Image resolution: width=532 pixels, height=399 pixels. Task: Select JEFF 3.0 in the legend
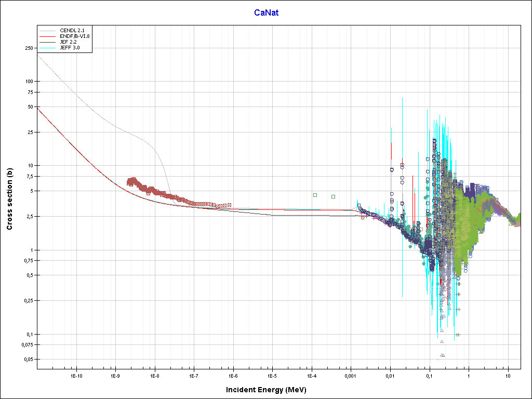coord(70,47)
